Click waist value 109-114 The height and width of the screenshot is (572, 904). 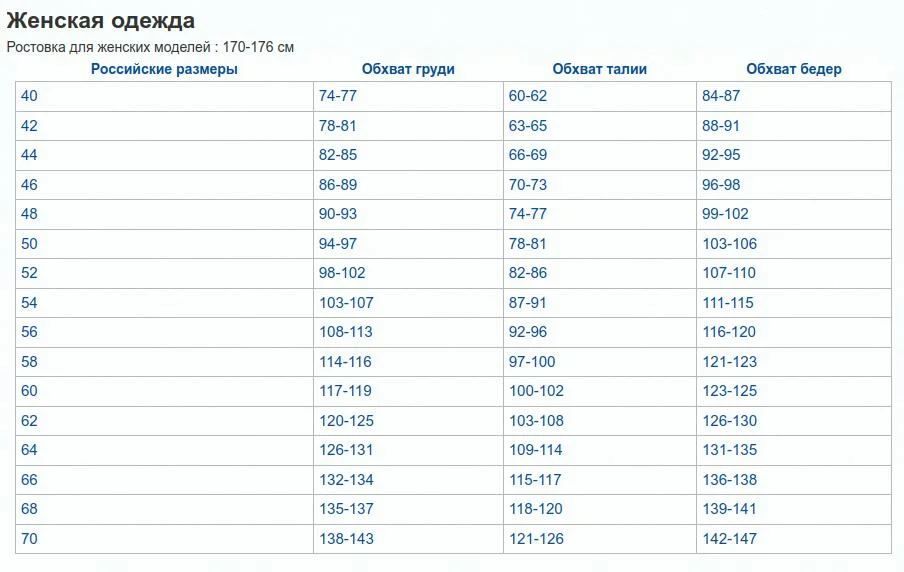pyautogui.click(x=536, y=450)
